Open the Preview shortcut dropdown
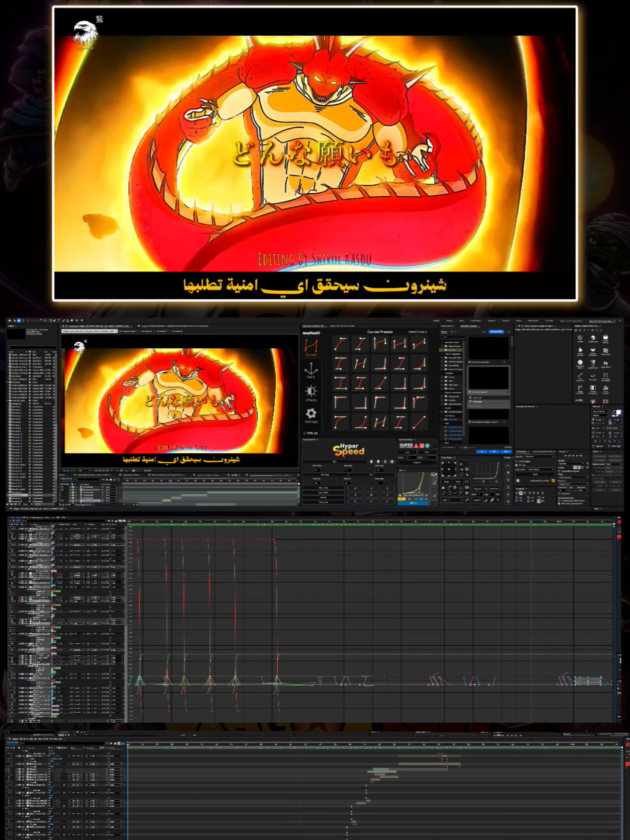This screenshot has height=840, width=630. (x=572, y=463)
